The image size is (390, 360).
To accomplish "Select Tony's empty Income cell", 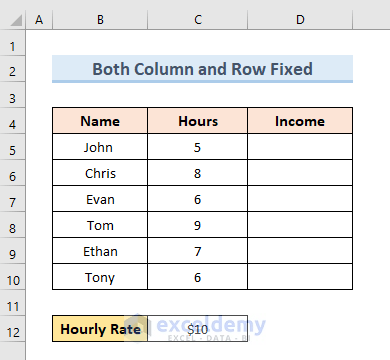I will point(300,277).
